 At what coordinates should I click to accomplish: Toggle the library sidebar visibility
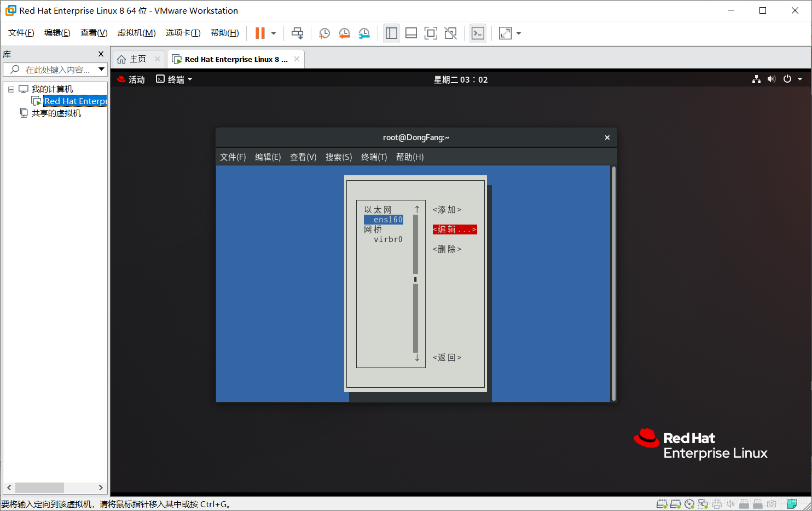pyautogui.click(x=391, y=33)
